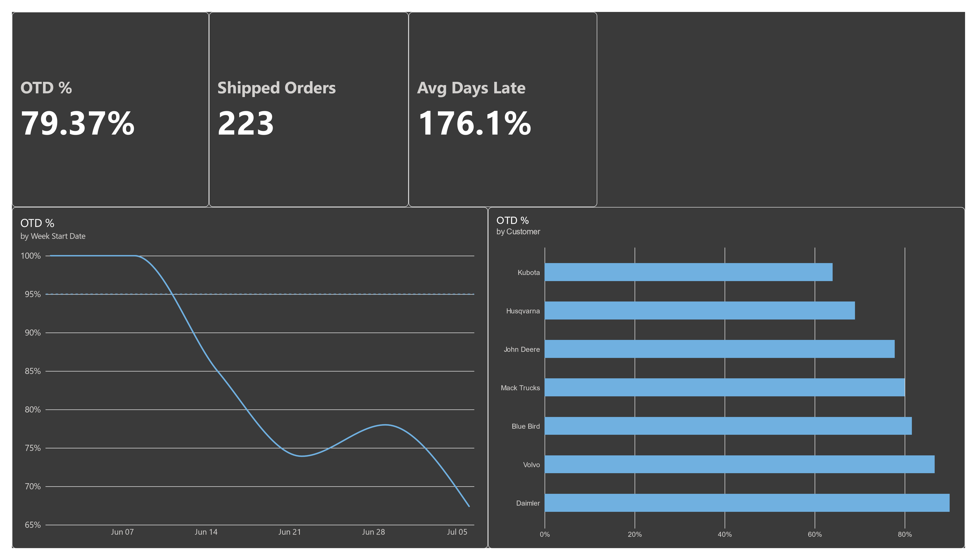Click the Jun 14 date label
Viewport: 977px width, 560px height.
point(206,532)
